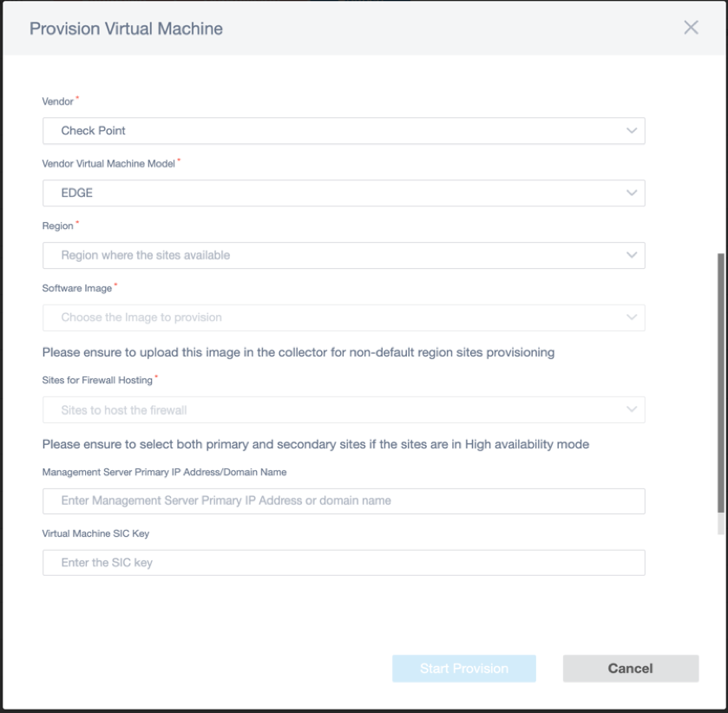Click the chevron arrow in Software Image field

click(x=632, y=317)
